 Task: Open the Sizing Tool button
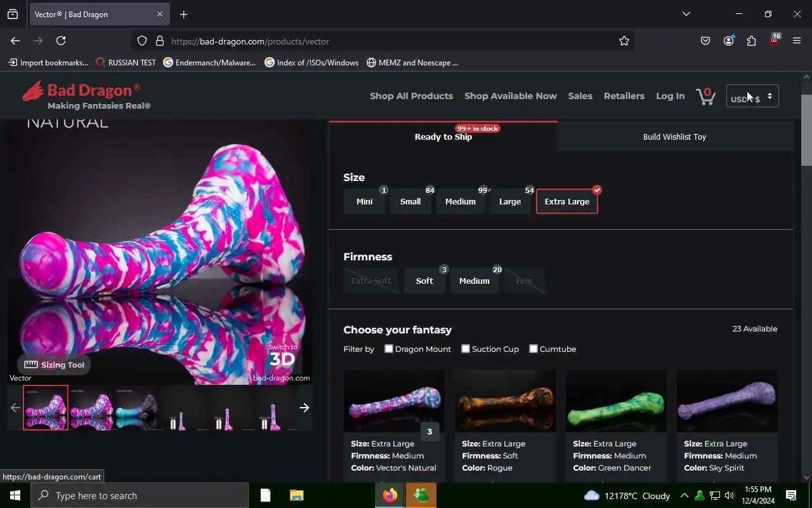(54, 364)
